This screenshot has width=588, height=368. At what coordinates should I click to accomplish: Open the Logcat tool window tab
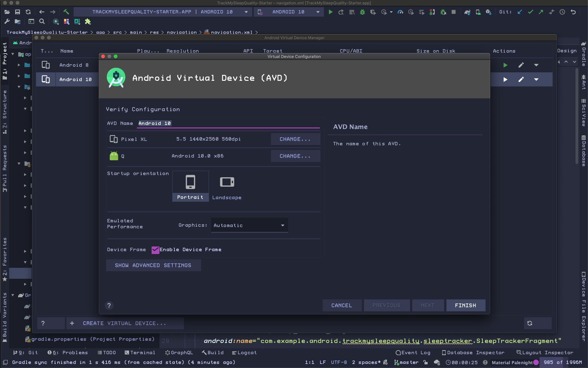[244, 353]
